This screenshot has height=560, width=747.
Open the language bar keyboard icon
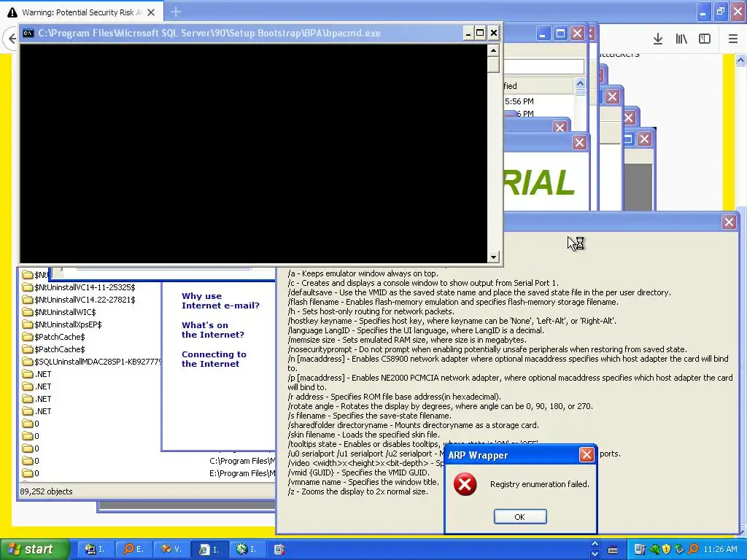613,550
